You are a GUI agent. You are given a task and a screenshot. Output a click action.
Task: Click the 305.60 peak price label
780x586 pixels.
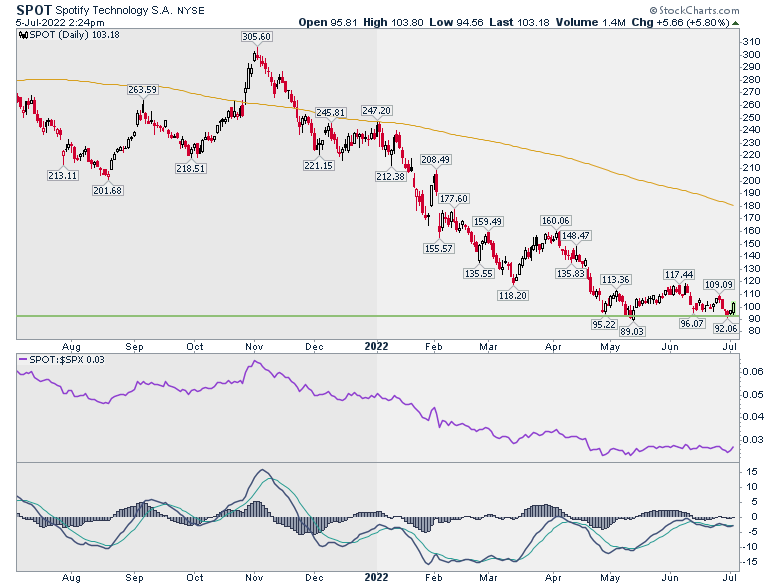pos(256,37)
